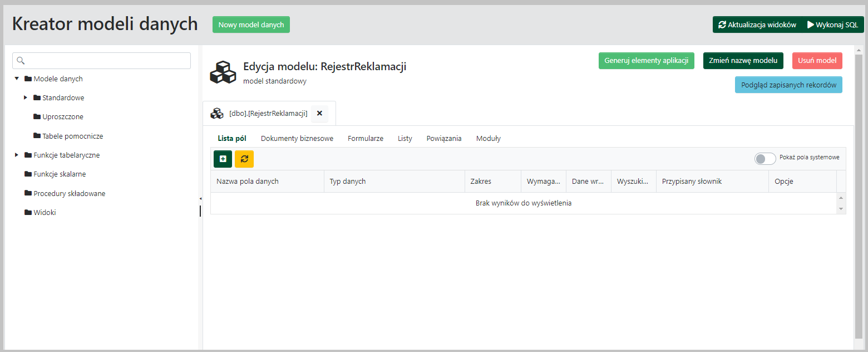Expand the Funkcje tabelaryczne tree node
Viewport: 868px width, 352px height.
click(17, 155)
